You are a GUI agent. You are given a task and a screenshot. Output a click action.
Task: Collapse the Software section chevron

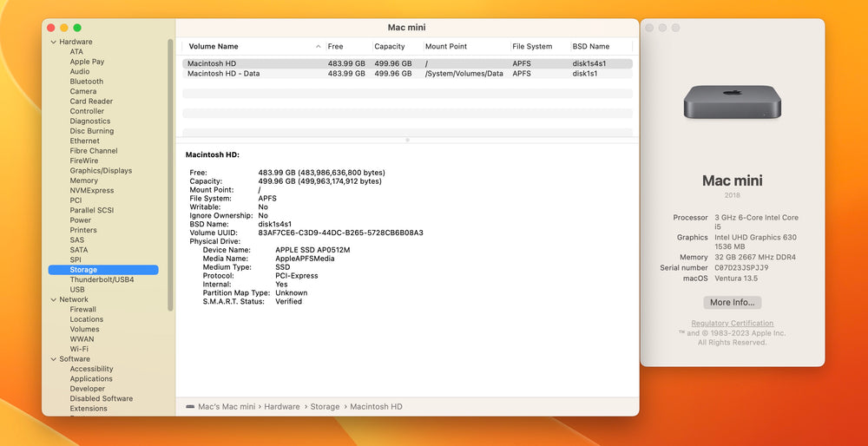coord(53,359)
